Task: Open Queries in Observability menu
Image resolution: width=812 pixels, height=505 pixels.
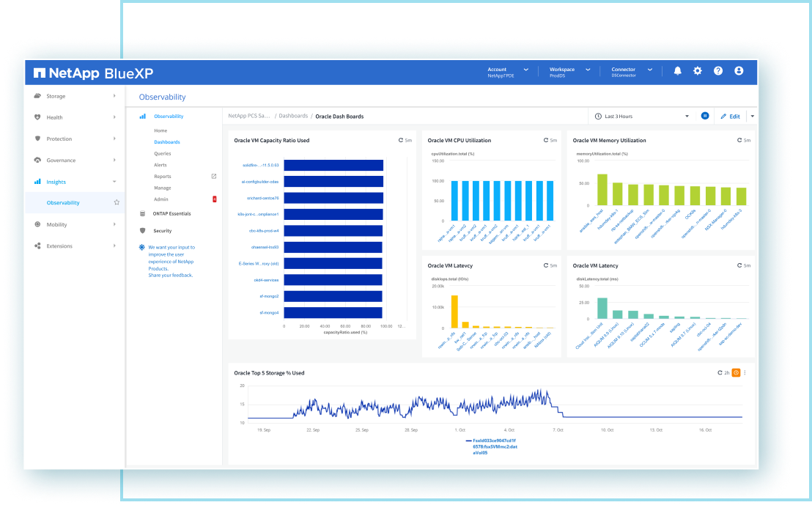Action: pos(162,154)
